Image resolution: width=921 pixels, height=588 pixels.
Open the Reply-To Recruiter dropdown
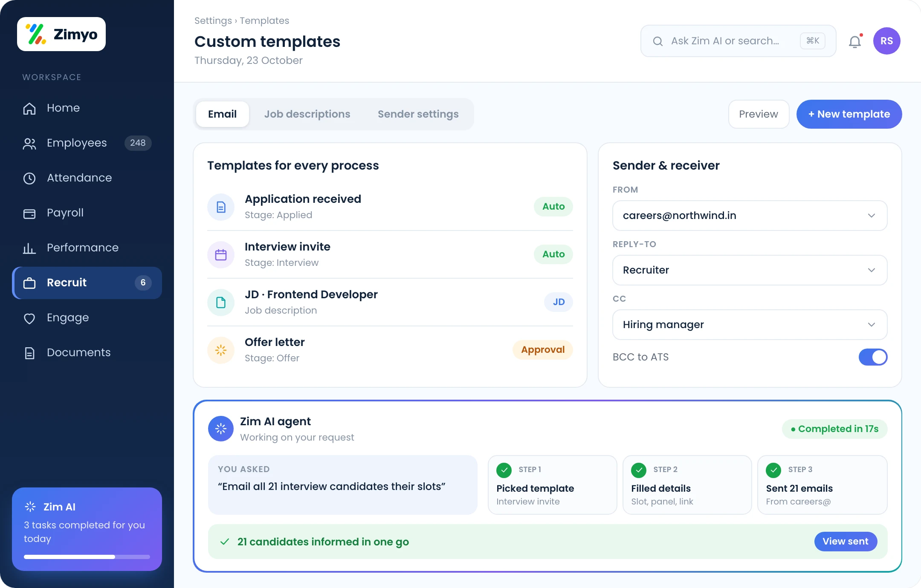tap(750, 270)
